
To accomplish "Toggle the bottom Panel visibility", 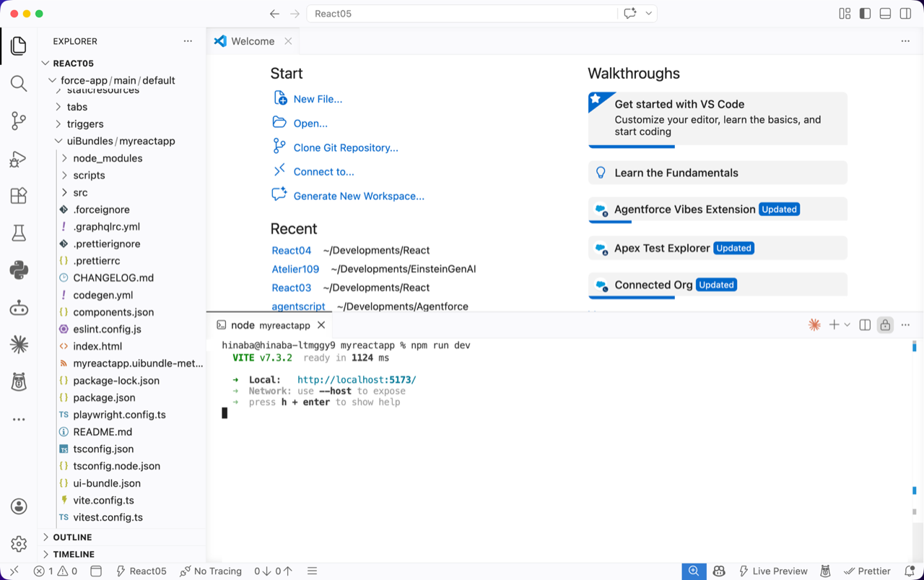I will coord(885,14).
